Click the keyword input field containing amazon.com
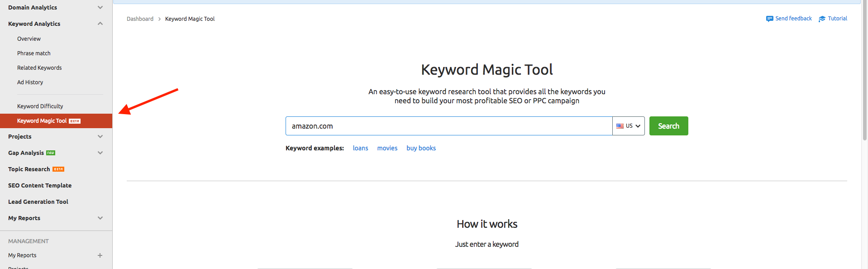 pos(448,126)
